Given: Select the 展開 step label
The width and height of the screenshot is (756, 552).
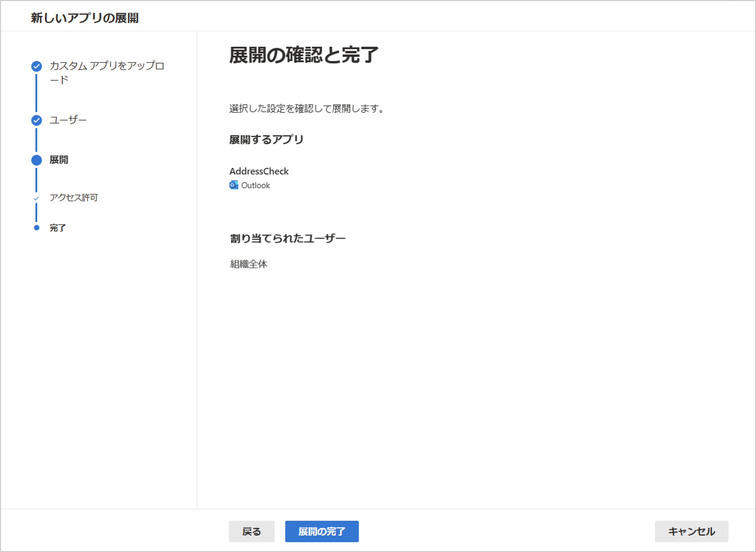Looking at the screenshot, I should point(59,160).
